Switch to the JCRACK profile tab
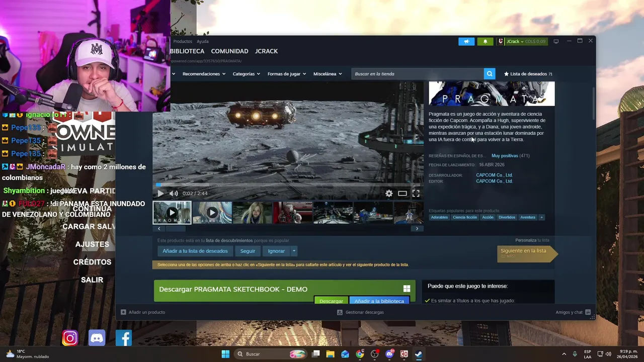 (x=266, y=51)
